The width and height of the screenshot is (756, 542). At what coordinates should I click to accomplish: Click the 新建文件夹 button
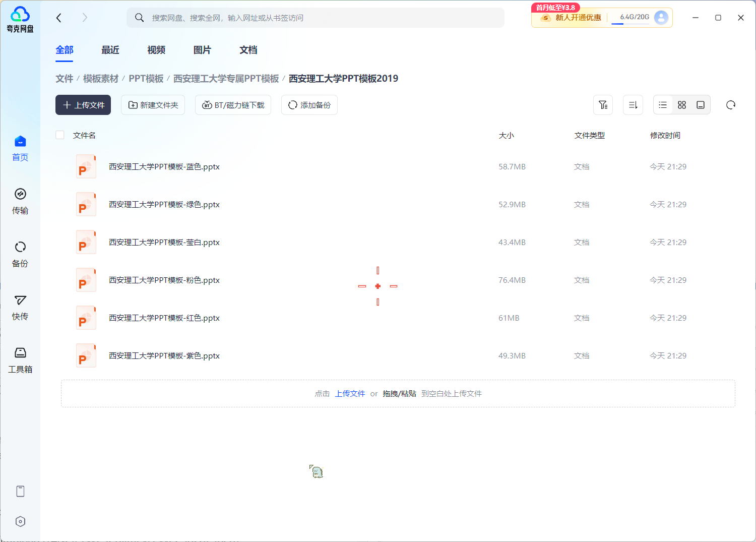pos(153,105)
